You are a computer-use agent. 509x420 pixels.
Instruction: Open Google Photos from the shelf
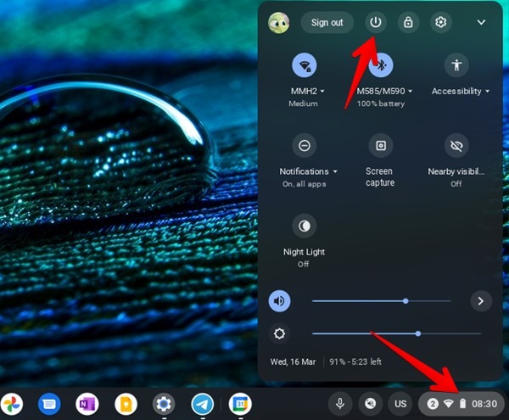click(11, 404)
